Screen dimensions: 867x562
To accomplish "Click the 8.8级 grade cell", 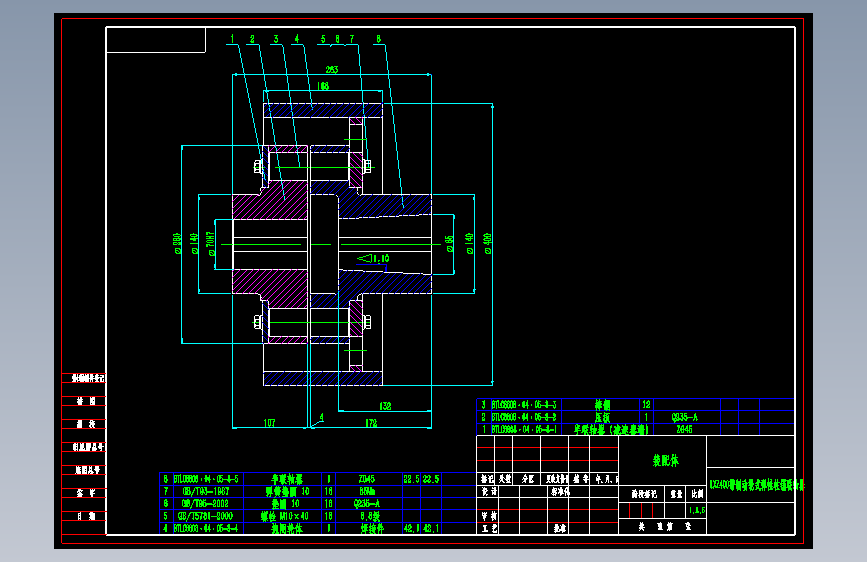I will point(370,516).
